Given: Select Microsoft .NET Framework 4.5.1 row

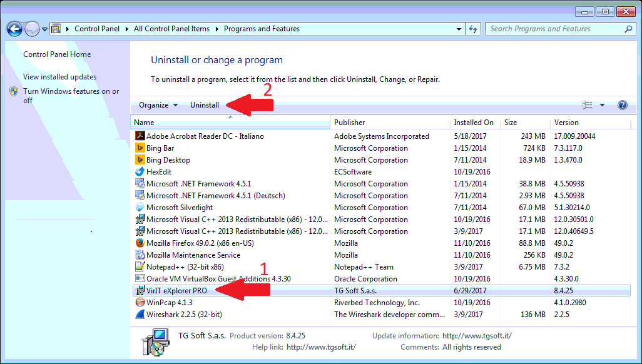Looking at the screenshot, I should point(382,183).
